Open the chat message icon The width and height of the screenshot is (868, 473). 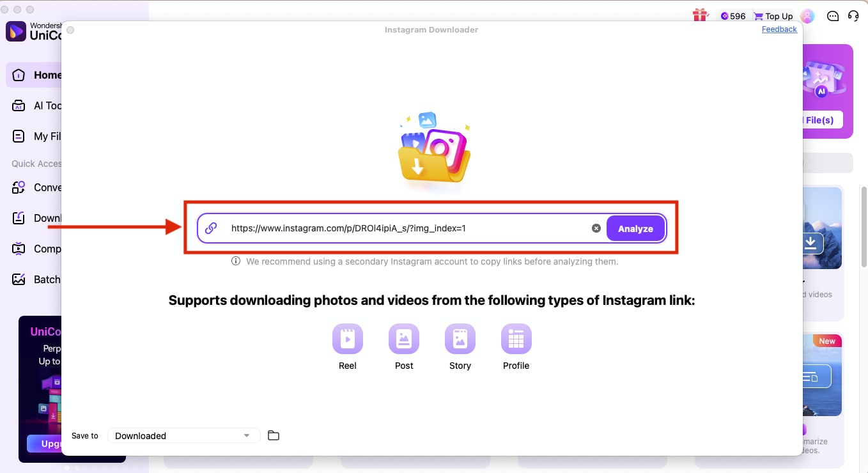click(x=832, y=15)
